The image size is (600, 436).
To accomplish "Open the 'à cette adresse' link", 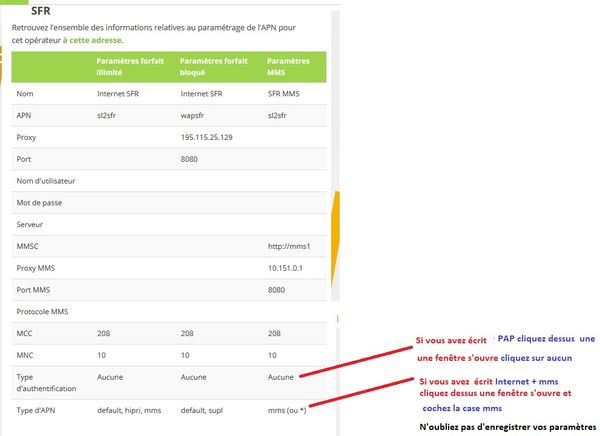I will pos(91,40).
